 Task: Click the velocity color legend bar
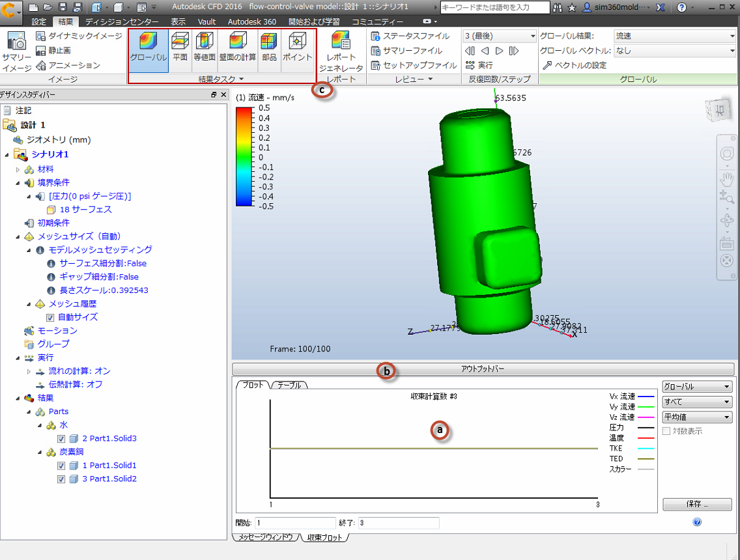coord(244,157)
